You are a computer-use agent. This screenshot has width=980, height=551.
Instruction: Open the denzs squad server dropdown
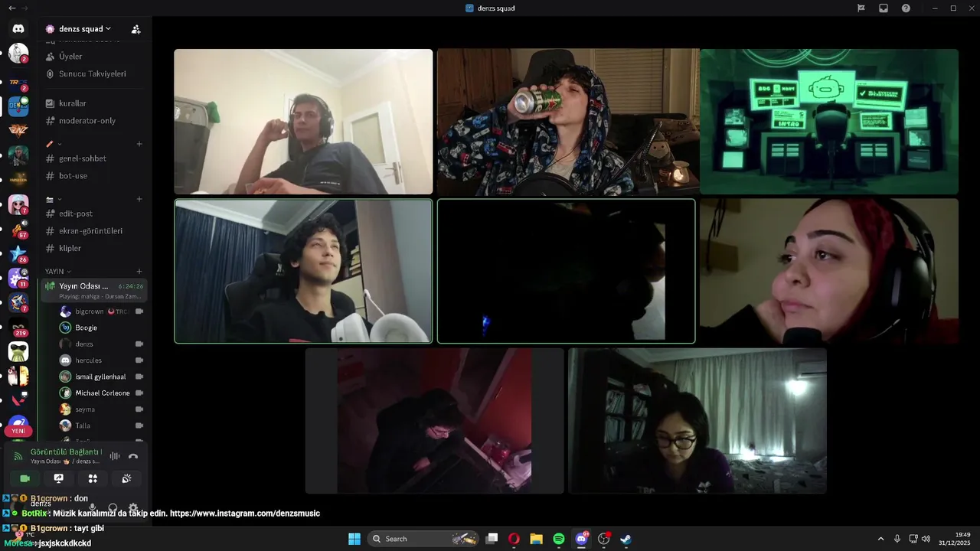(84, 29)
